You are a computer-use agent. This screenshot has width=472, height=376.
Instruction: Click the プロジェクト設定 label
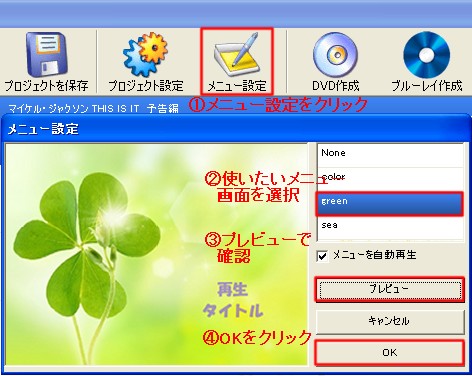coord(146,86)
